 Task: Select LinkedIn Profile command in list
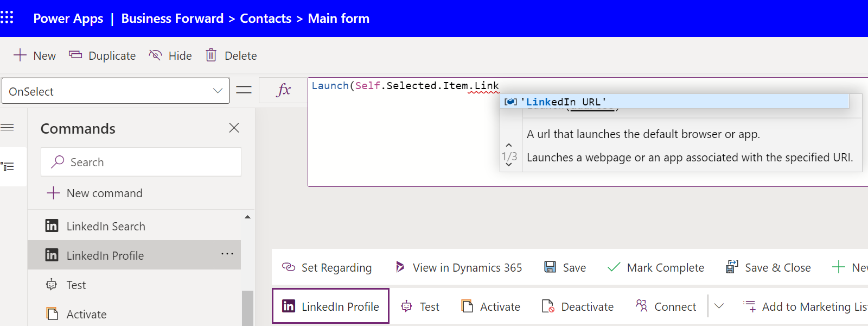(x=134, y=255)
